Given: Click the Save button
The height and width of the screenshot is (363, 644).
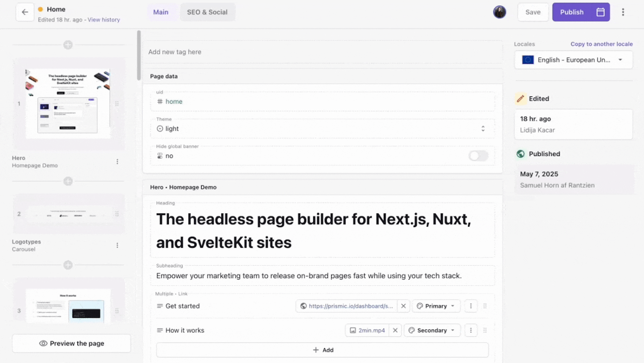Looking at the screenshot, I should [533, 12].
